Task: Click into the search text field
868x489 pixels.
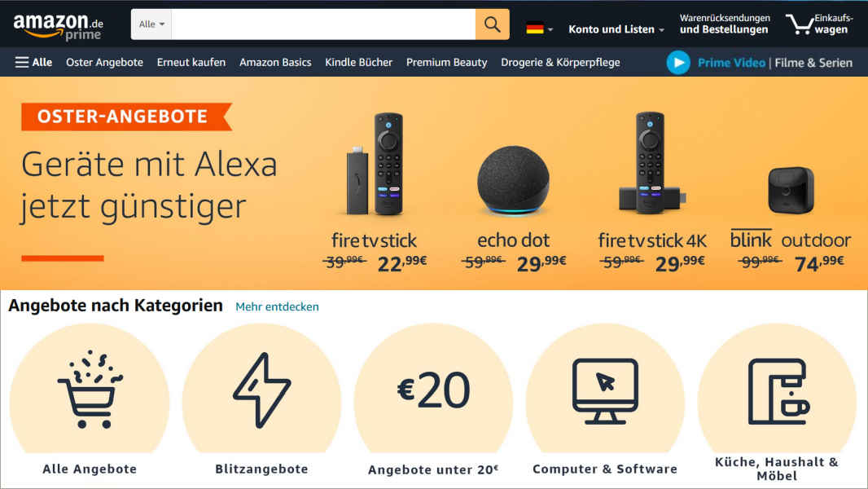Action: (323, 24)
